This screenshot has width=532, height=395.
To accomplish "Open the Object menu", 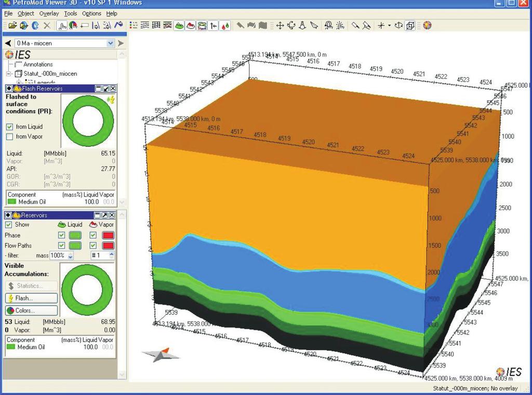I will pyautogui.click(x=26, y=13).
